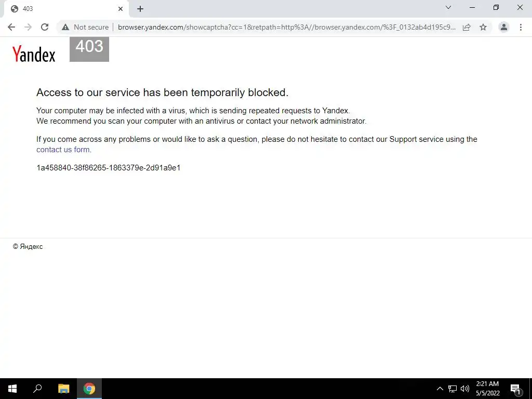
Task: Click the Chrome taskbar icon
Action: click(x=89, y=389)
